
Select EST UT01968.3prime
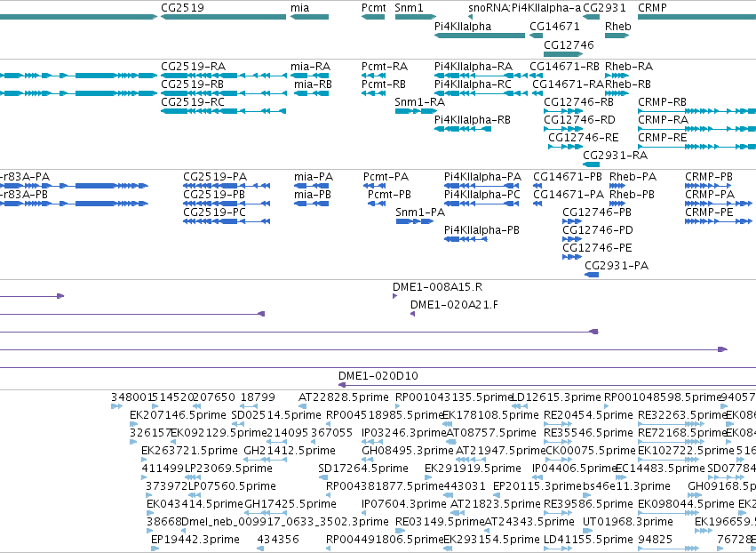tap(585, 531)
